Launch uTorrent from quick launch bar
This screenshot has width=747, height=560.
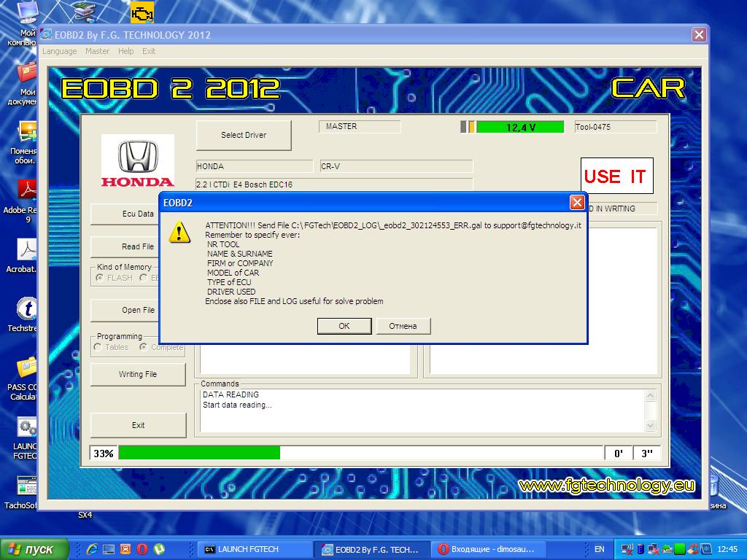[159, 549]
